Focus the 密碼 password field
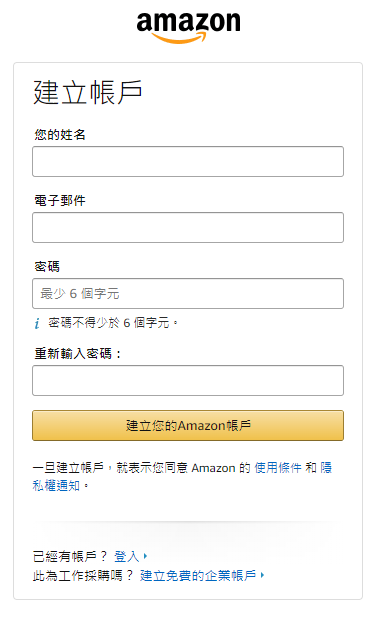The width and height of the screenshot is (376, 622). 188,293
